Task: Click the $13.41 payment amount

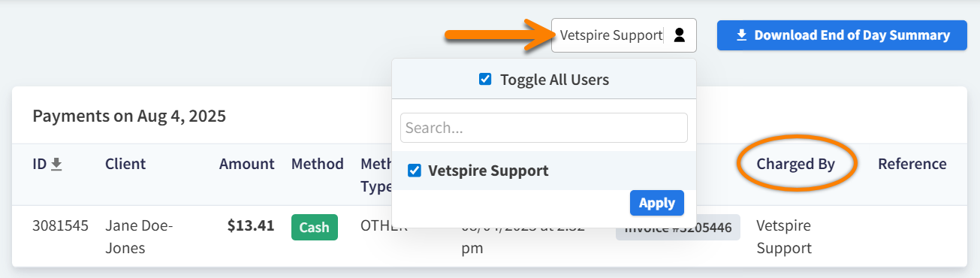Action: pyautogui.click(x=251, y=225)
